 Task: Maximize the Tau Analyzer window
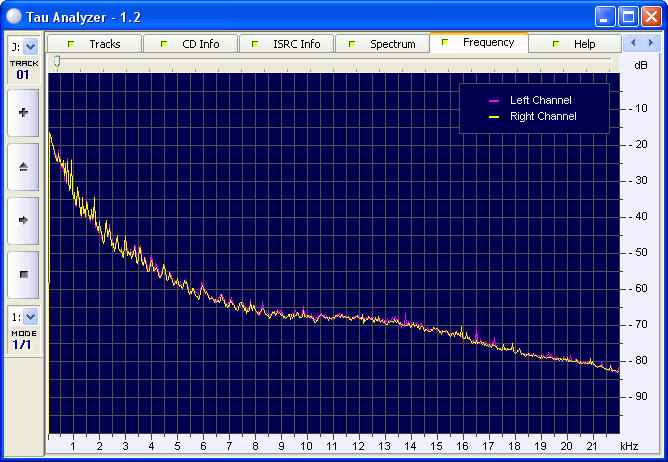pos(628,17)
